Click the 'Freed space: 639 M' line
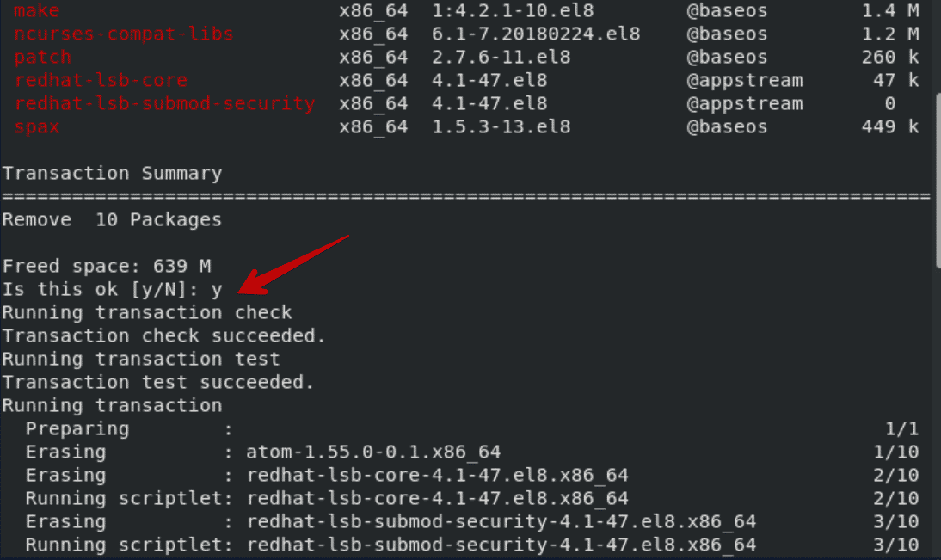This screenshot has width=941, height=560. (x=107, y=266)
